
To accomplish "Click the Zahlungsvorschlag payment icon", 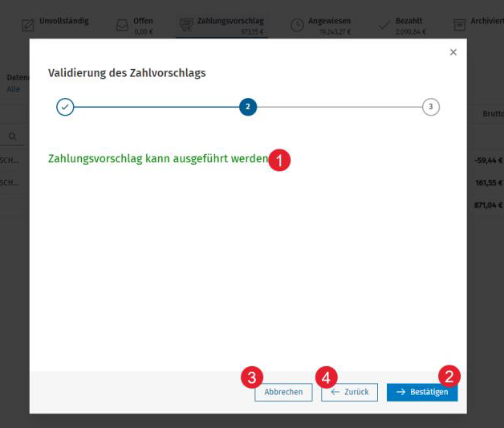I will tap(186, 25).
